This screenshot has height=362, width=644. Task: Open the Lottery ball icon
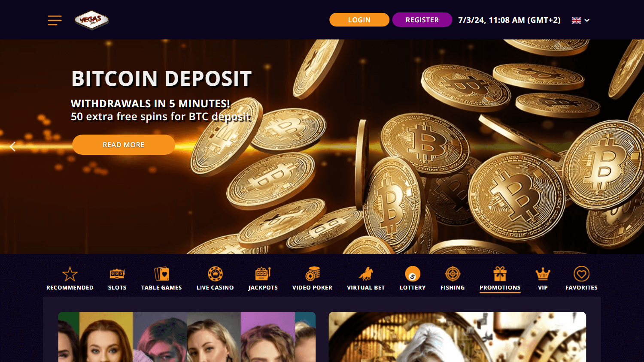[x=413, y=274]
